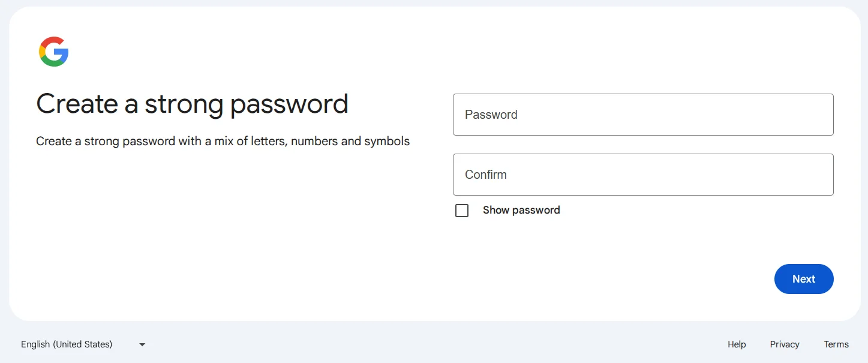Click the "Confirm" placeholder text
868x363 pixels.
click(x=486, y=175)
